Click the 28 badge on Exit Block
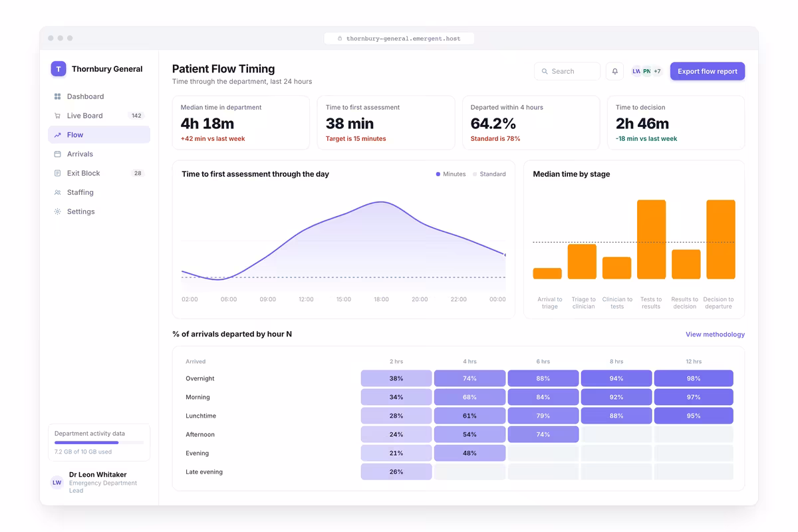This screenshot has height=532, width=798. click(138, 174)
